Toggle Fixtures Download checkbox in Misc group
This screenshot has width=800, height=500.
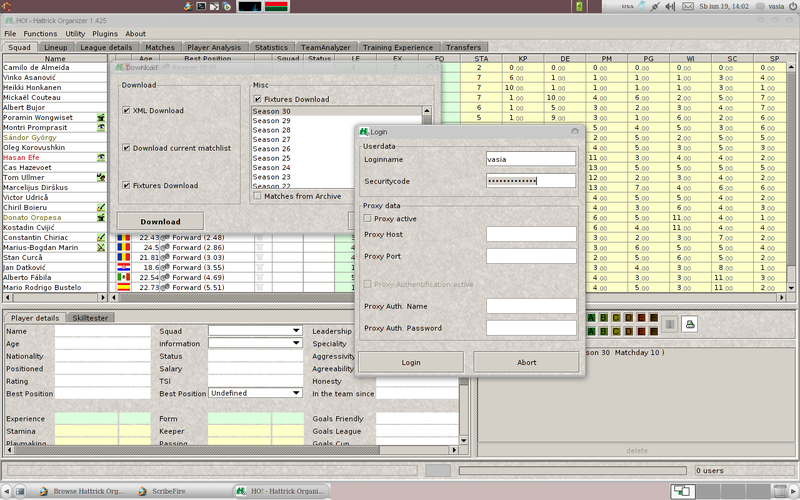pyautogui.click(x=257, y=99)
